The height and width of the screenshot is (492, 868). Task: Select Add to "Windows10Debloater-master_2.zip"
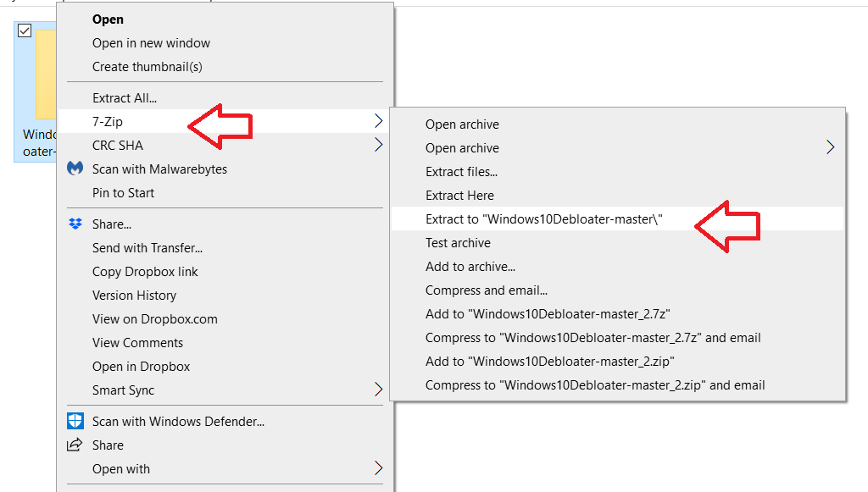point(550,362)
